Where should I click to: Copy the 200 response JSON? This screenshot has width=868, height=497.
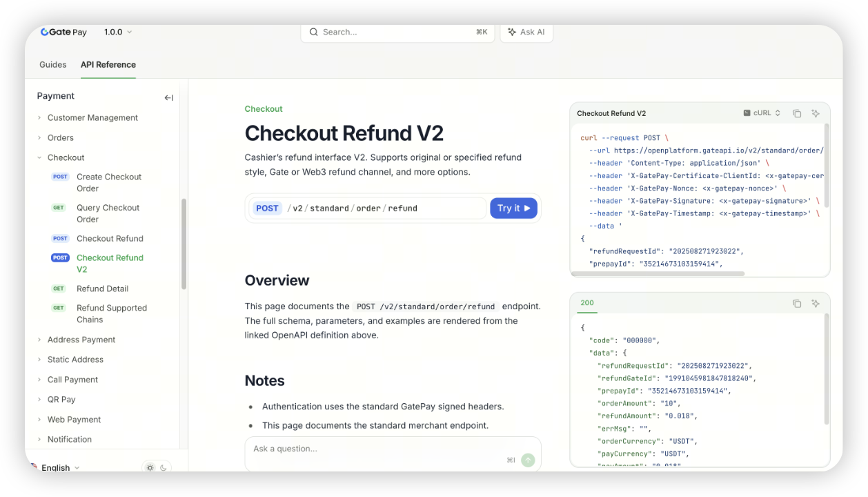click(797, 303)
